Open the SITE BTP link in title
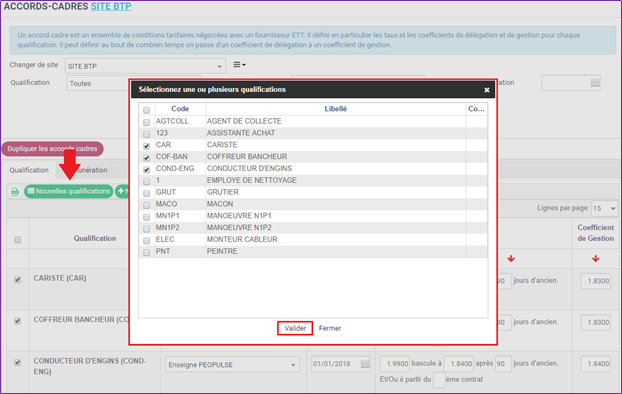This screenshot has height=394, width=622. 111,6
